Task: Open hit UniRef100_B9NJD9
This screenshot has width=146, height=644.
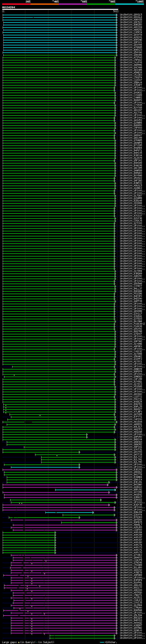Action: click(x=131, y=512)
